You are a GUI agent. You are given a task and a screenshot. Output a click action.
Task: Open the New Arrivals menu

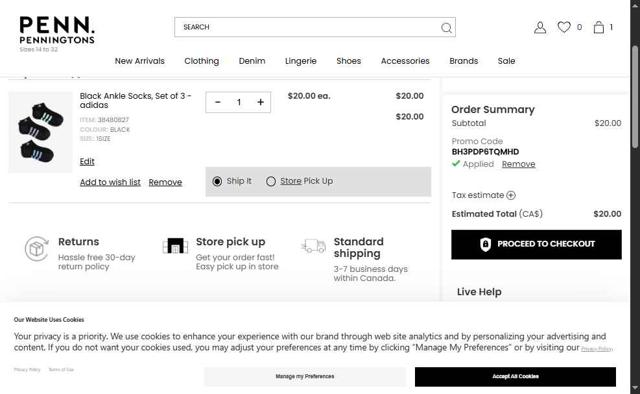click(140, 61)
